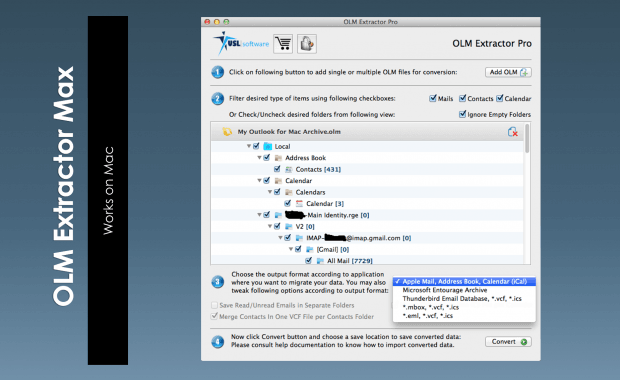Image resolution: width=620 pixels, height=380 pixels.
Task: Toggle Save Read/Unread Emails in Separate Folders
Action: pos(214,305)
